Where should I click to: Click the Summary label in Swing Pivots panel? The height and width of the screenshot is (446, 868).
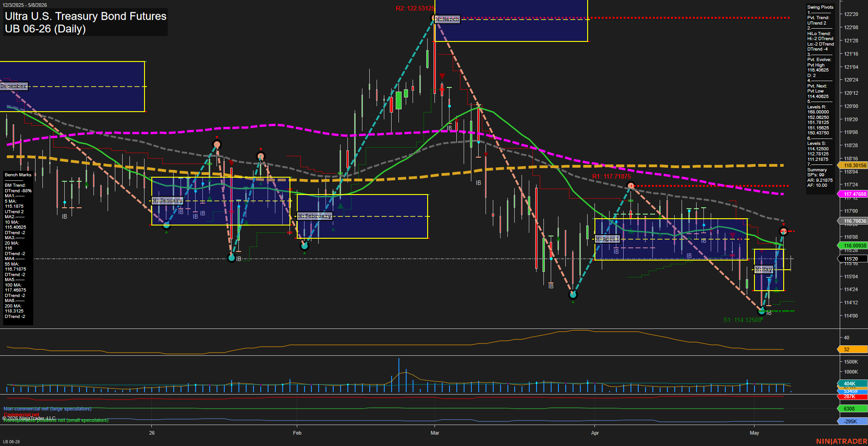click(x=817, y=170)
